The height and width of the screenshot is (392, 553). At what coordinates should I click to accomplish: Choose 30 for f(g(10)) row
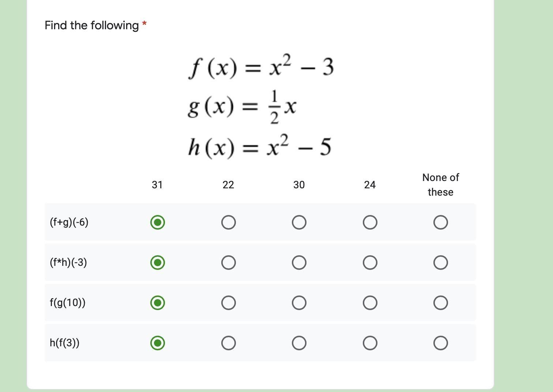299,303
